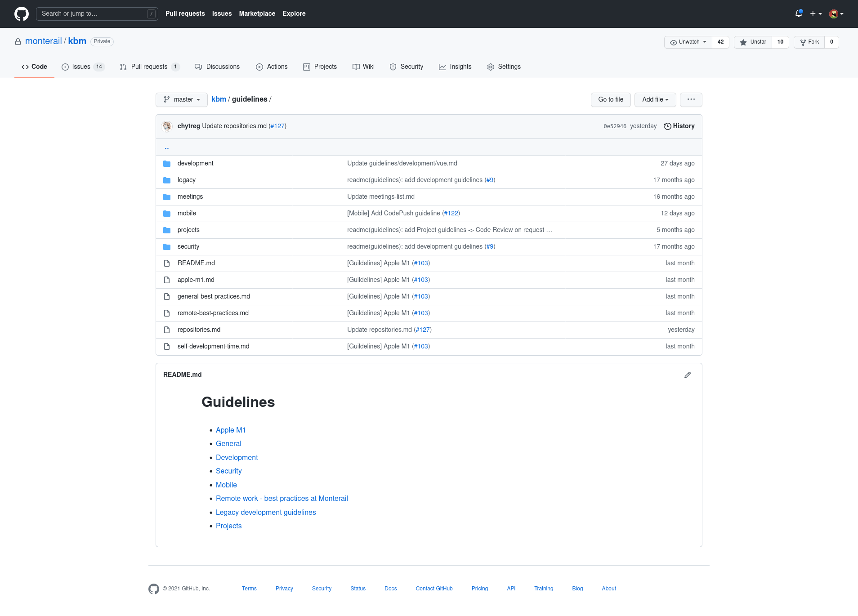Click the footer GitHub mark icon
Image resolution: width=858 pixels, height=616 pixels.
[154, 589]
